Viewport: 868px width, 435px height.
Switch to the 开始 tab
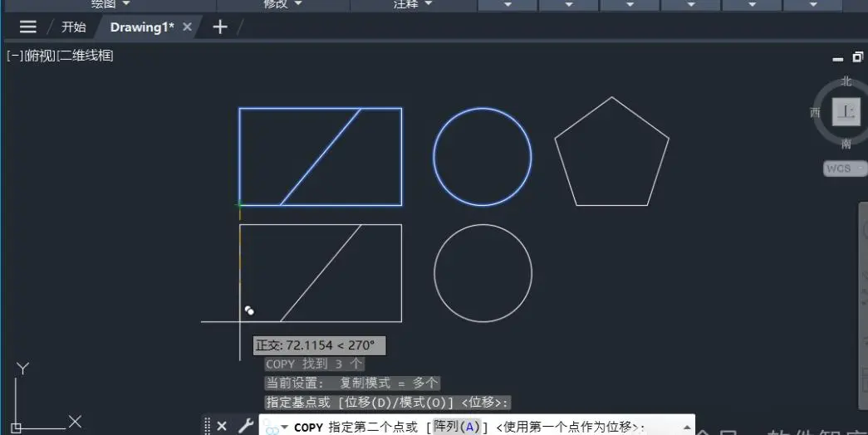click(x=74, y=27)
